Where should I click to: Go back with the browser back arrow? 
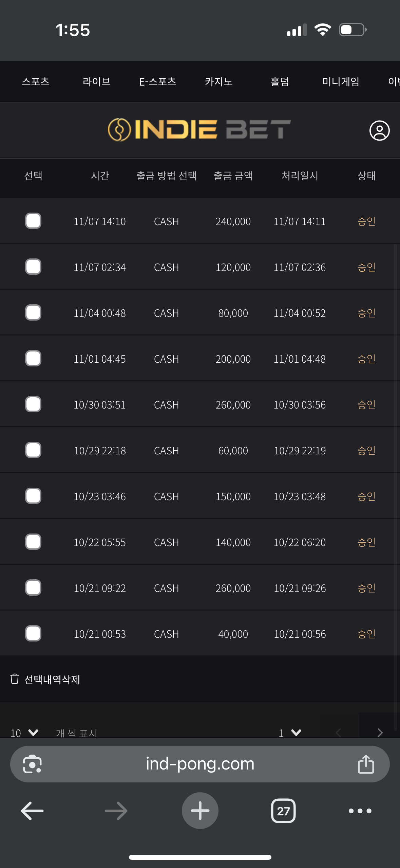pos(32,811)
